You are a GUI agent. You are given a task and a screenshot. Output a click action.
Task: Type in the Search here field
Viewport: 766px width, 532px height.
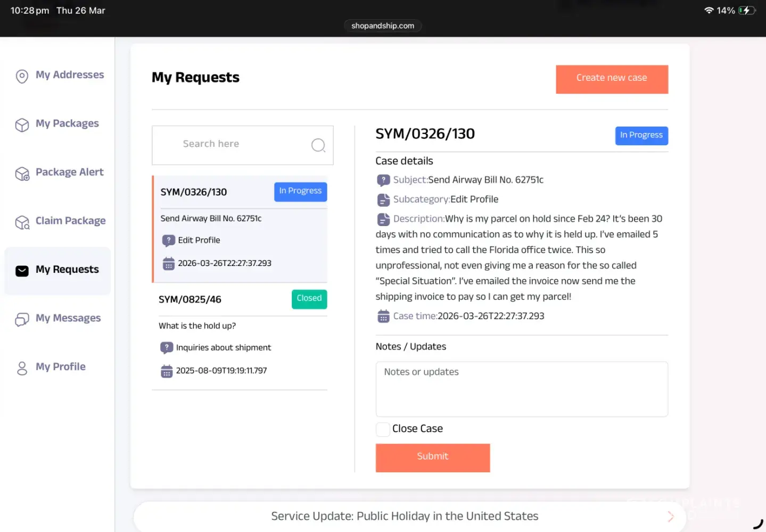[234, 145]
